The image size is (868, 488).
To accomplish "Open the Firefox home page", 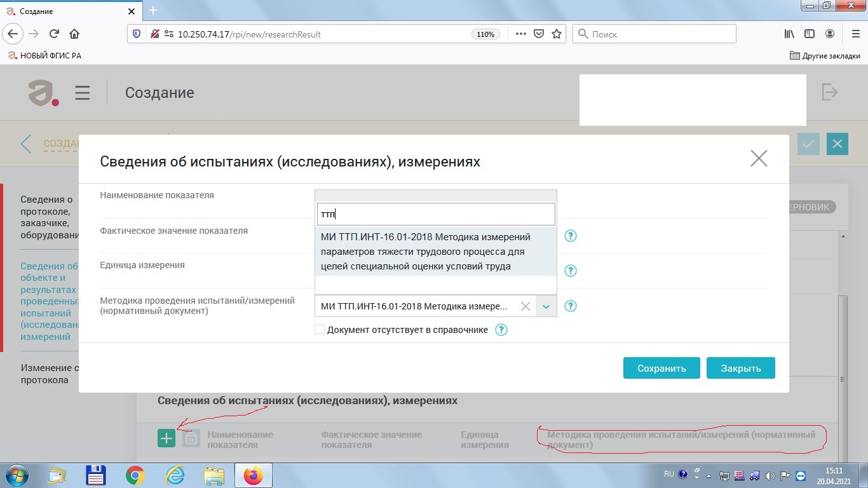I will (x=74, y=34).
